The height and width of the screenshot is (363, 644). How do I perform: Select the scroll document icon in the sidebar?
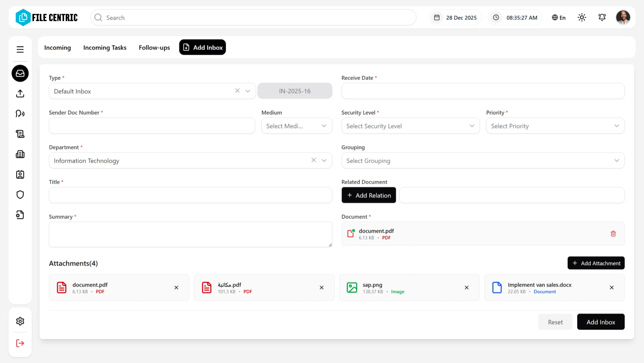tap(20, 134)
